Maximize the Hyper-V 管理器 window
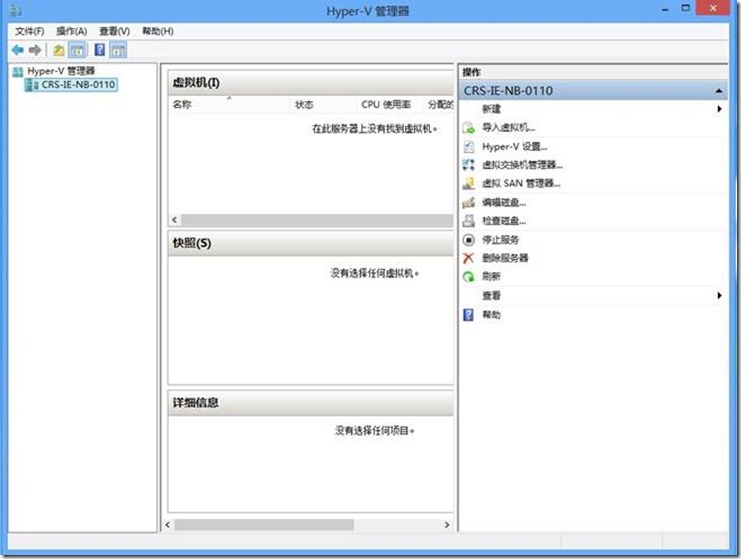 pos(686,8)
